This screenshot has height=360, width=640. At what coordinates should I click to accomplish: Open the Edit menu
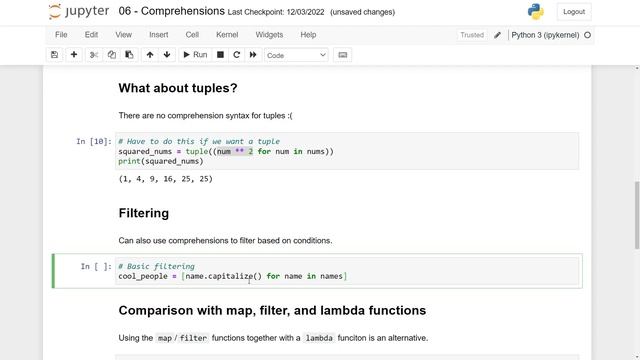point(91,35)
